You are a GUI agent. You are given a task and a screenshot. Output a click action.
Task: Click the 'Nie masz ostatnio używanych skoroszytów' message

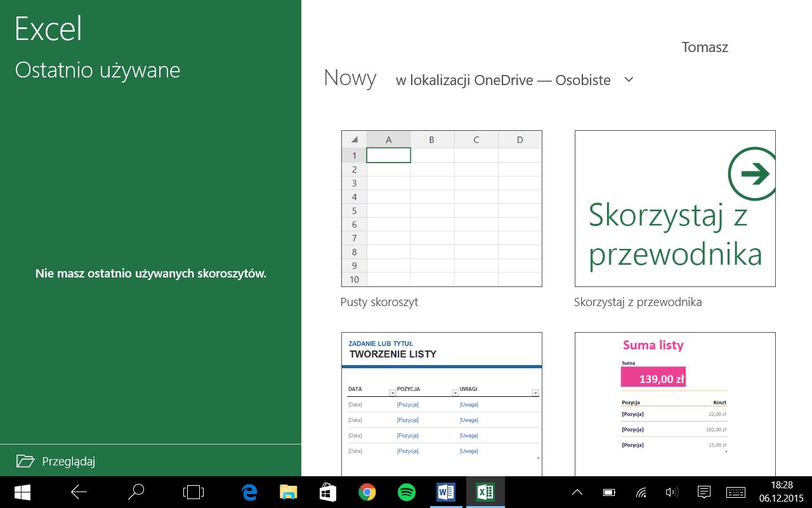pyautogui.click(x=151, y=274)
